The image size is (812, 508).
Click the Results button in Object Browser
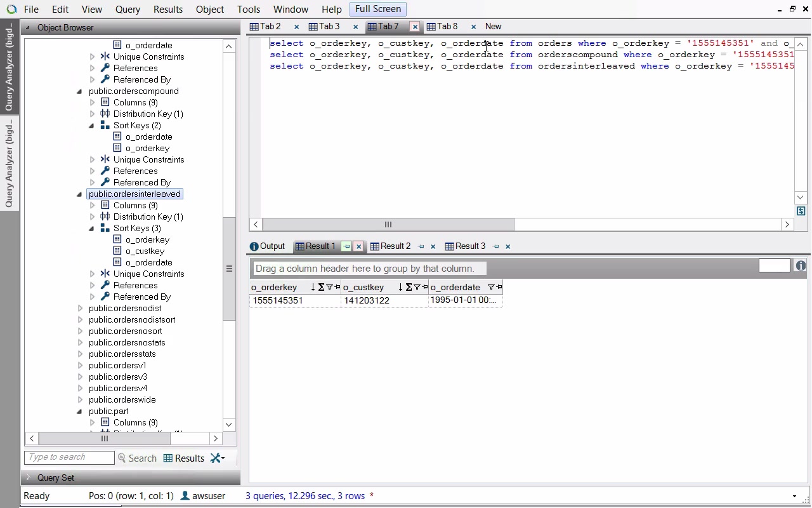coord(184,458)
